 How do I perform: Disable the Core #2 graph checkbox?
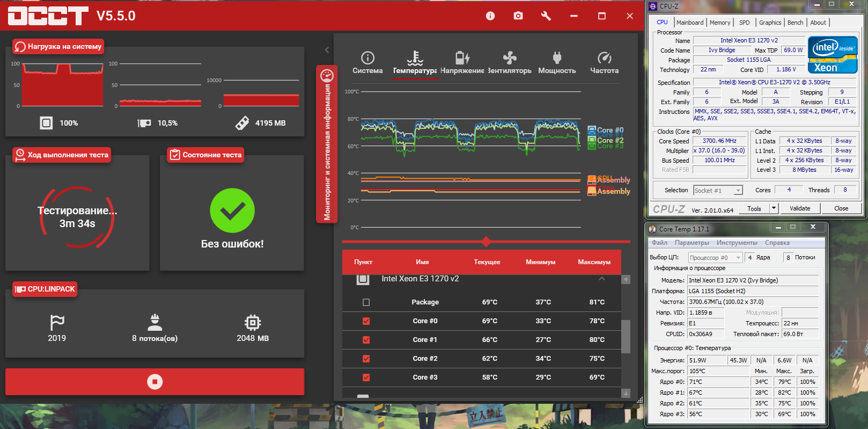[x=366, y=359]
